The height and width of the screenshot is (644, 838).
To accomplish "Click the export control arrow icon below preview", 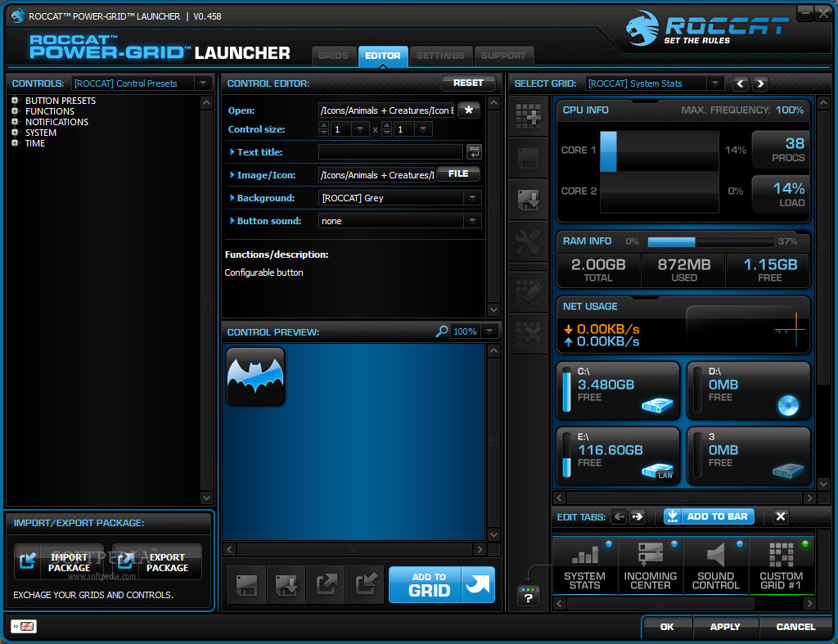I will pyautogui.click(x=326, y=585).
